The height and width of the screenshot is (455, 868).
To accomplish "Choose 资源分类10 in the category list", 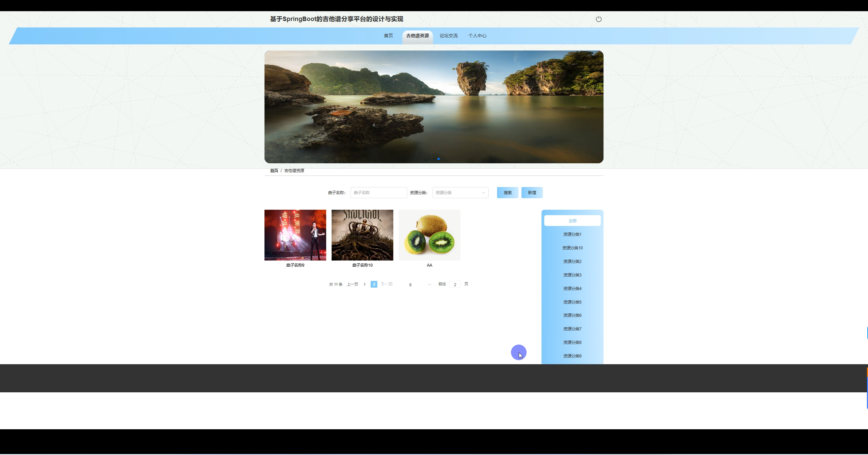I will click(x=572, y=248).
